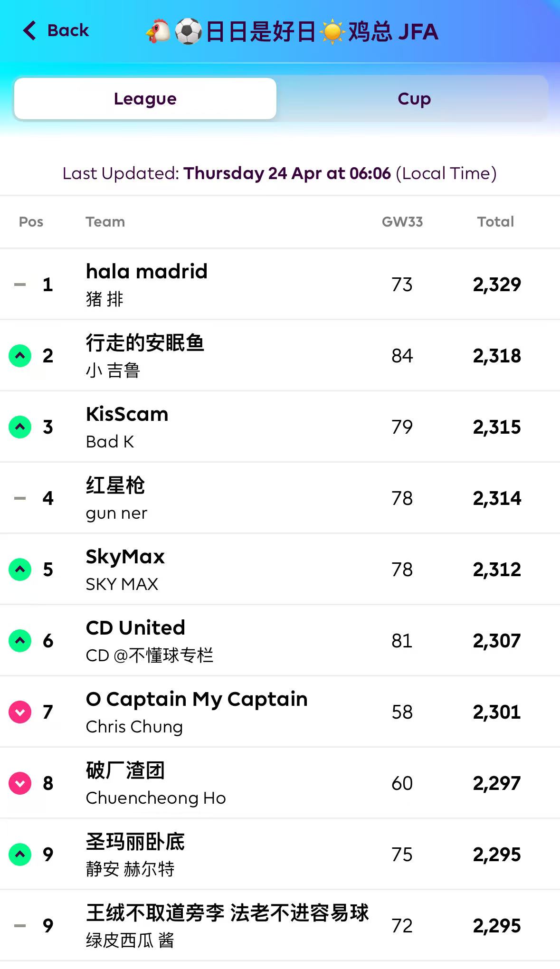The width and height of the screenshot is (560, 969).
Task: Switch to the League tab
Action: (145, 99)
